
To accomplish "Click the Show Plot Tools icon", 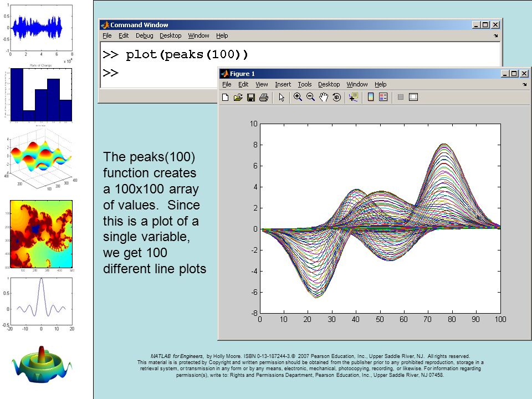I will tap(413, 97).
